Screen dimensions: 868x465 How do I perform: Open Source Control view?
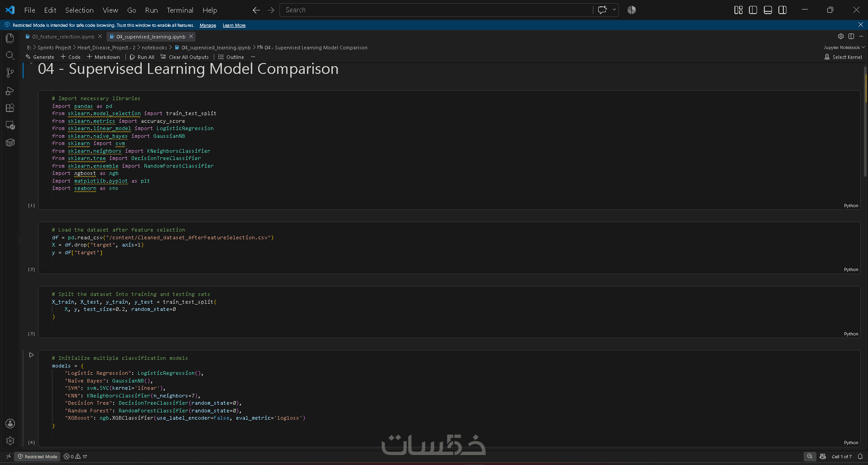(x=10, y=73)
